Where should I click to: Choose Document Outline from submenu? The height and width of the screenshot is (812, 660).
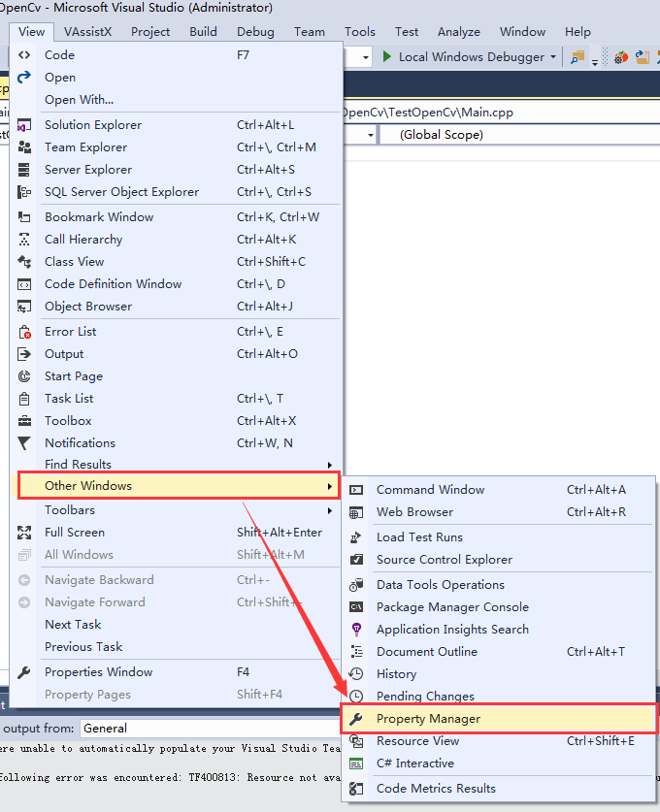tap(499, 652)
